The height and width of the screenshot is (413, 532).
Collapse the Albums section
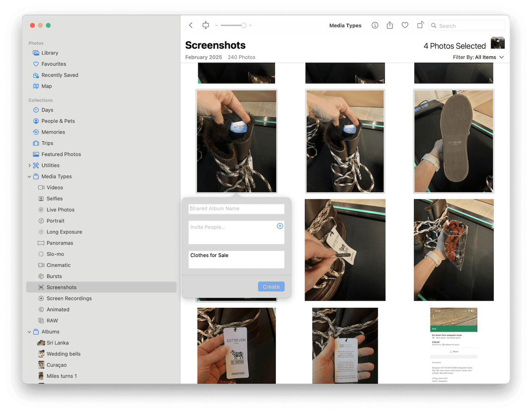click(29, 332)
